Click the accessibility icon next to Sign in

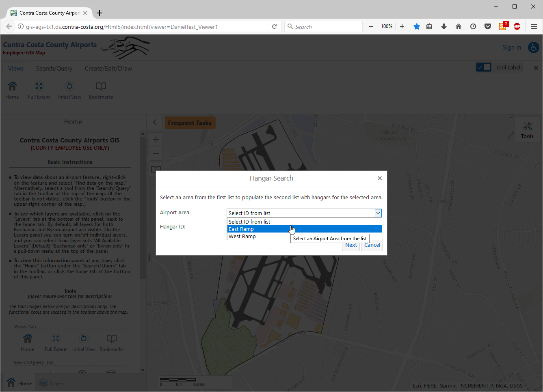coord(533,47)
